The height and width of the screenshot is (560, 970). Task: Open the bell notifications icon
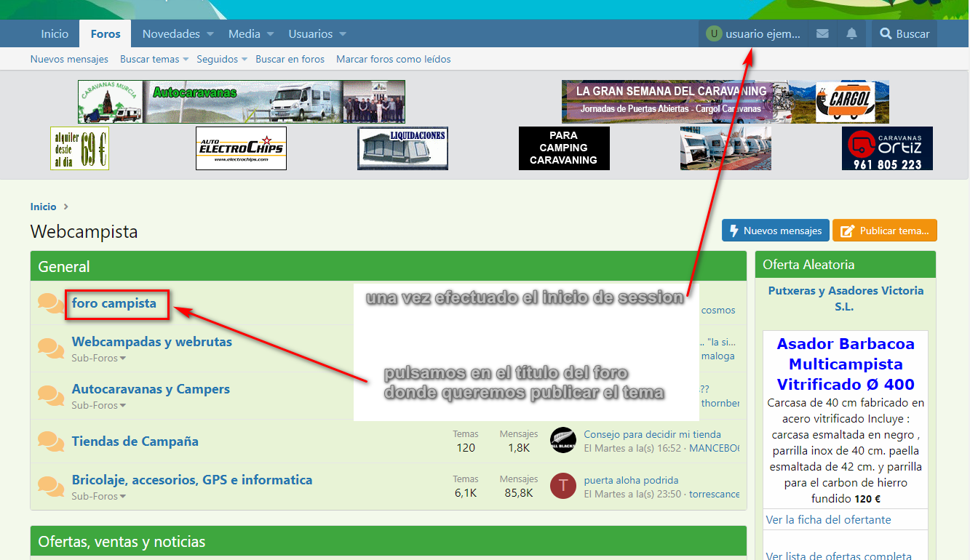pos(851,33)
